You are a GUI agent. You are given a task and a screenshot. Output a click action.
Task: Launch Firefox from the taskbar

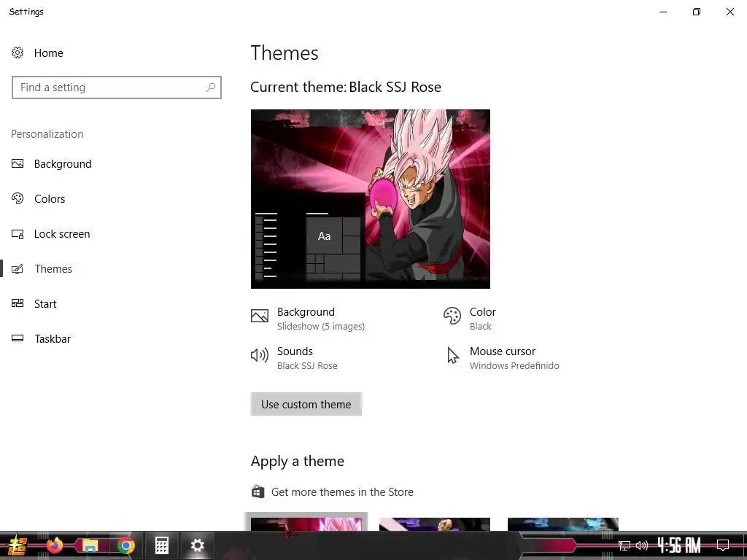click(55, 545)
